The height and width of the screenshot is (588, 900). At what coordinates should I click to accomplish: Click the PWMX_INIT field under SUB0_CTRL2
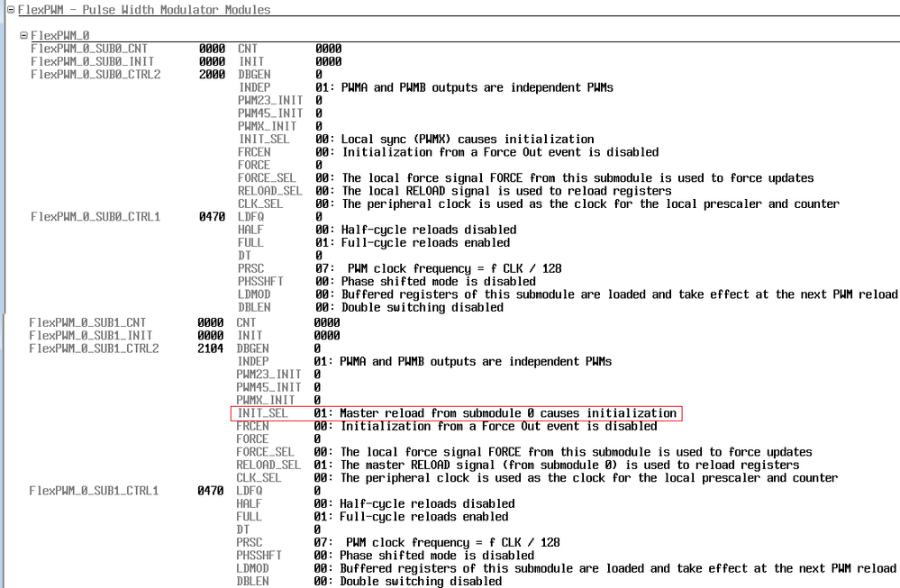coord(267,126)
